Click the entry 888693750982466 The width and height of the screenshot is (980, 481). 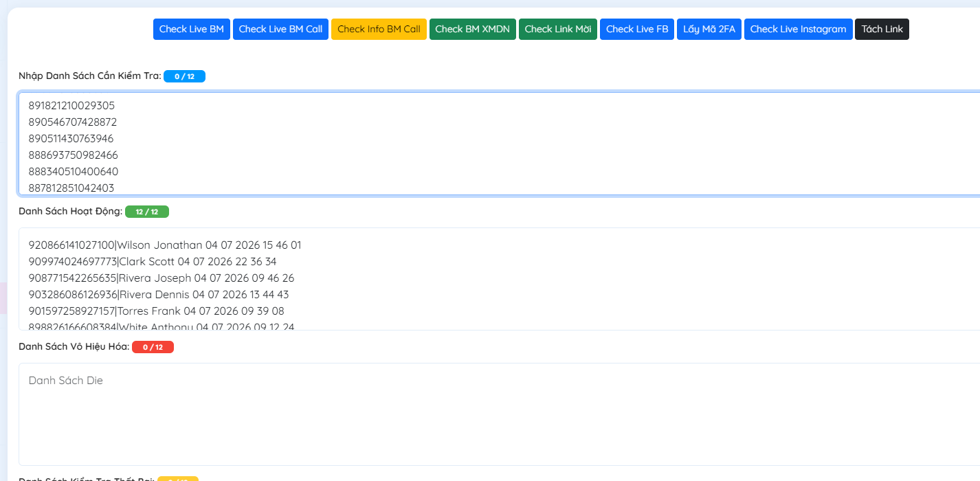73,155
